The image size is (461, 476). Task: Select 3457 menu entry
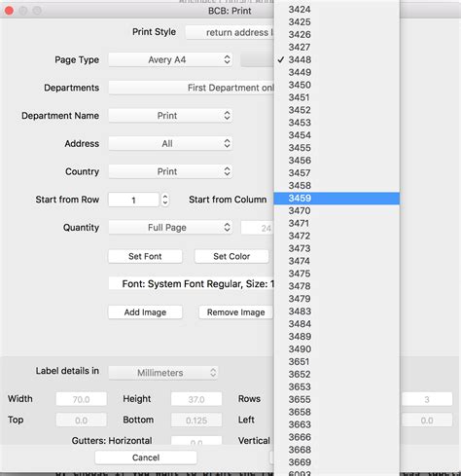[337, 172]
